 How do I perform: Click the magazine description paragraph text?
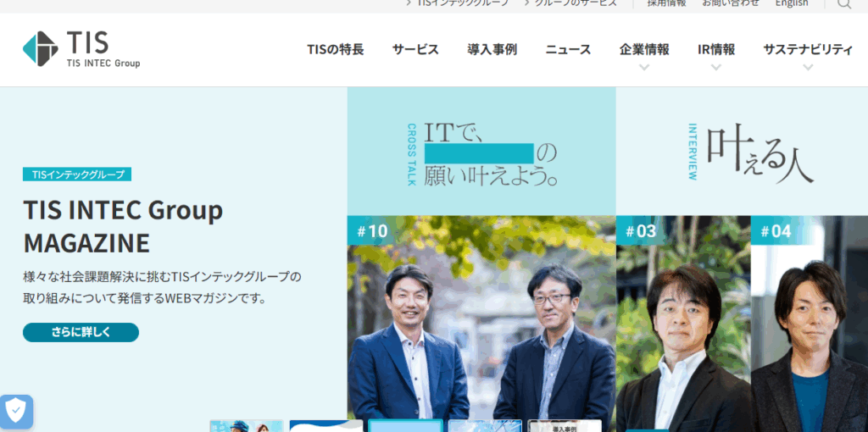(x=162, y=288)
